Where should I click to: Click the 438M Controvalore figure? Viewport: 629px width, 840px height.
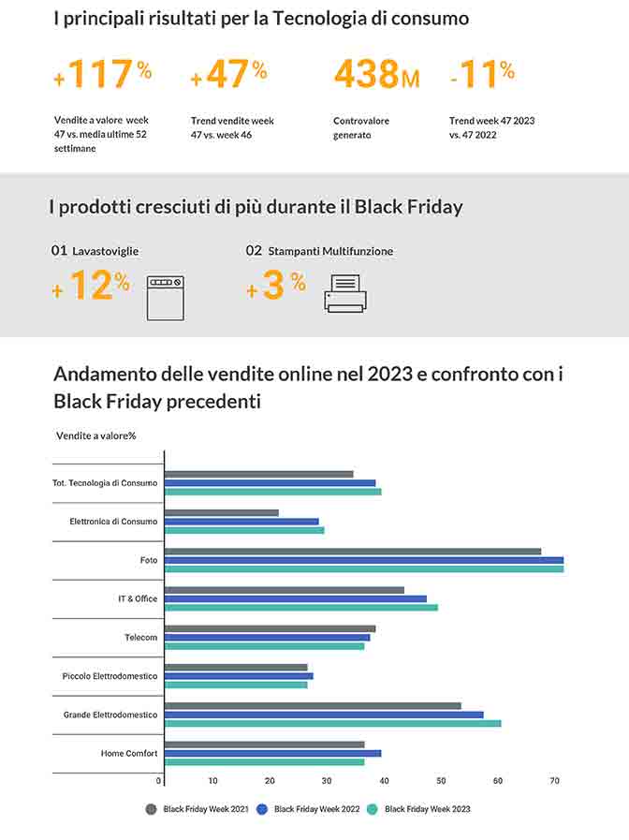click(376, 76)
